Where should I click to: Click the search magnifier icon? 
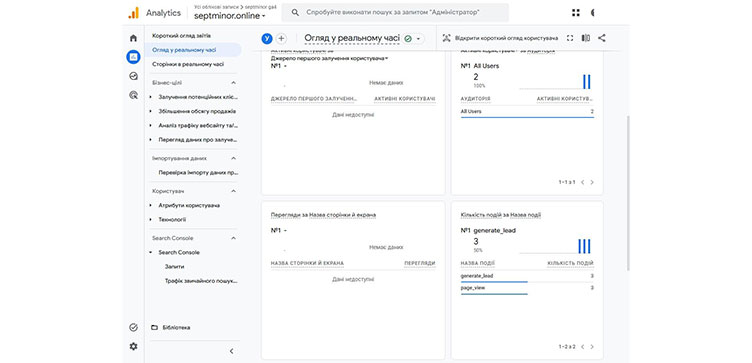(295, 13)
